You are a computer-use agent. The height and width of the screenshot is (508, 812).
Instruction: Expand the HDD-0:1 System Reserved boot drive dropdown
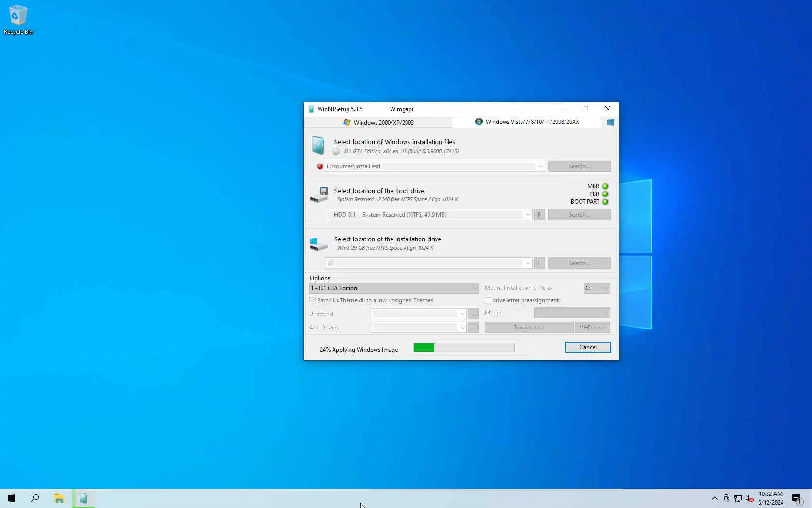click(x=528, y=215)
